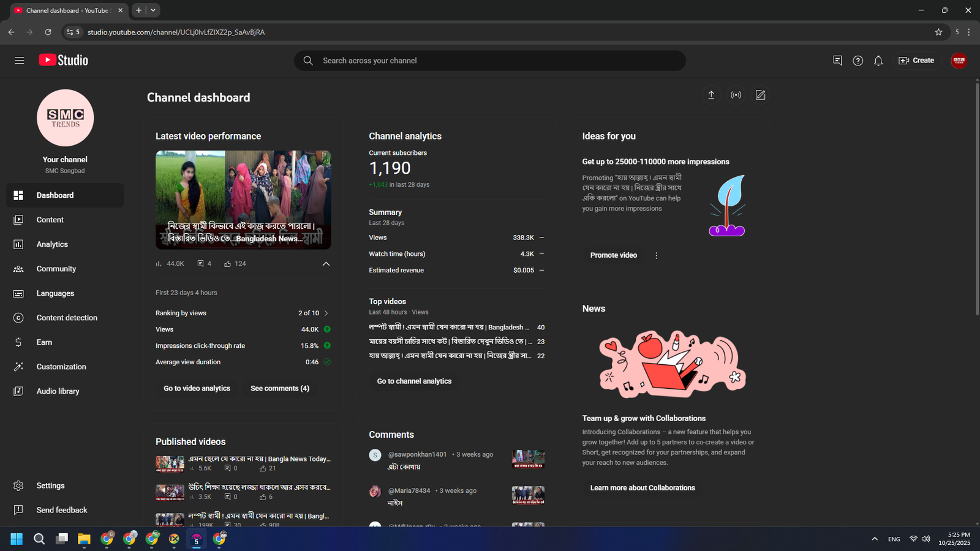The width and height of the screenshot is (980, 551).
Task: Click the Create post pencil icon
Action: (x=760, y=95)
